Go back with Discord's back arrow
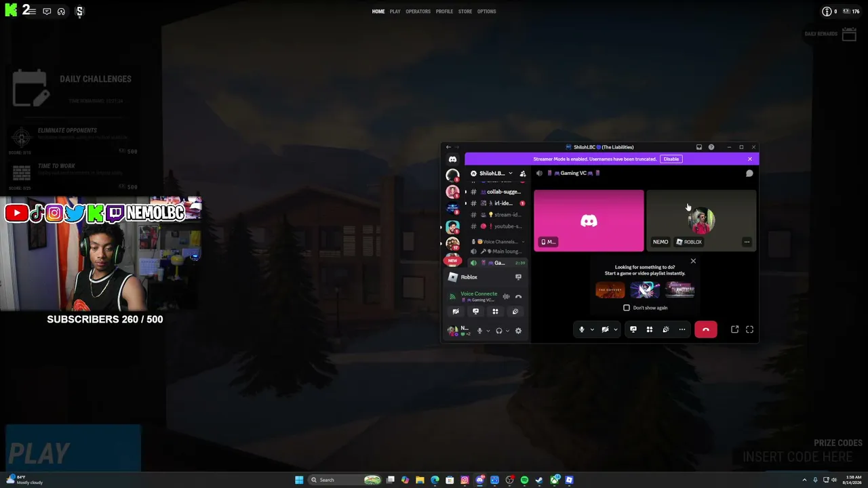The image size is (868, 488). 448,147
